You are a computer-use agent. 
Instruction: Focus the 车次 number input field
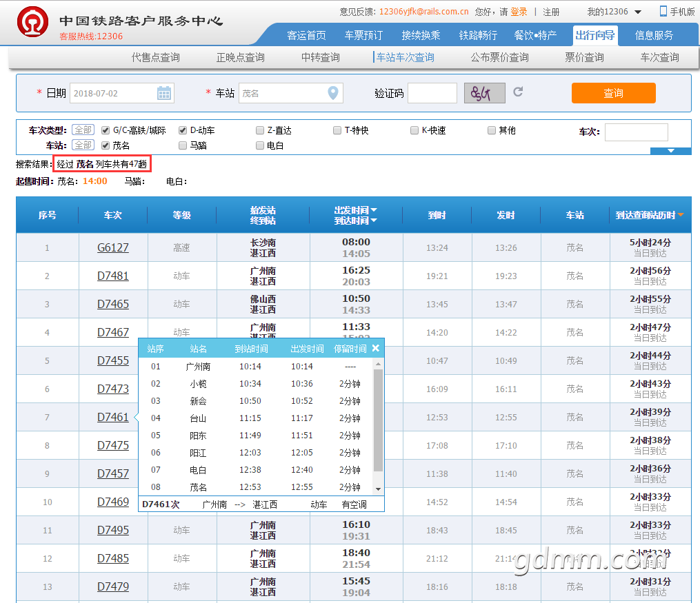coord(636,132)
